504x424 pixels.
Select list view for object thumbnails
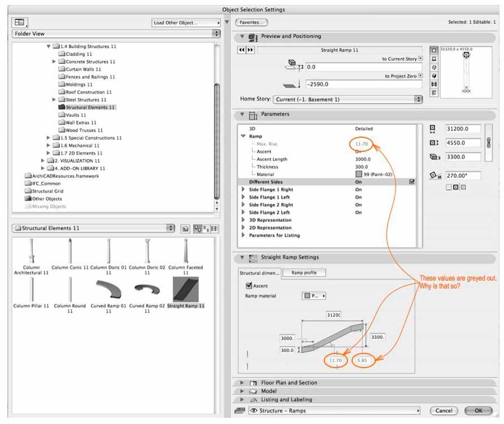[215, 229]
